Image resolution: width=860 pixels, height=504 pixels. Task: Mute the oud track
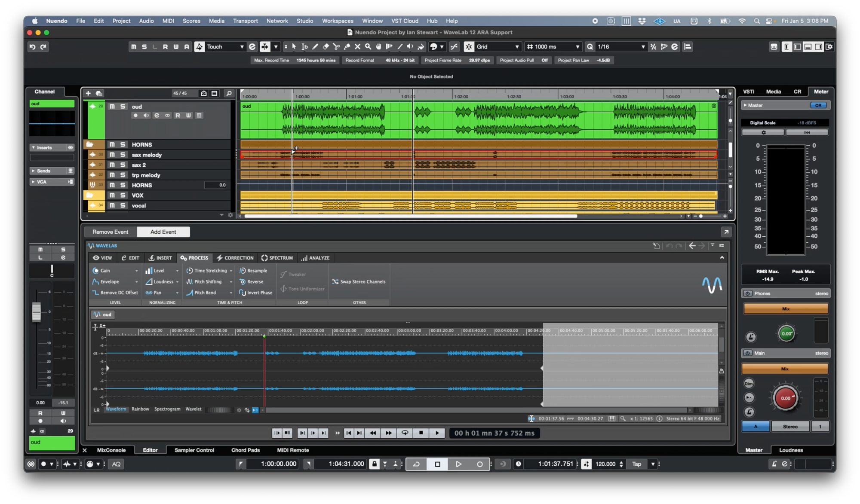point(112,107)
